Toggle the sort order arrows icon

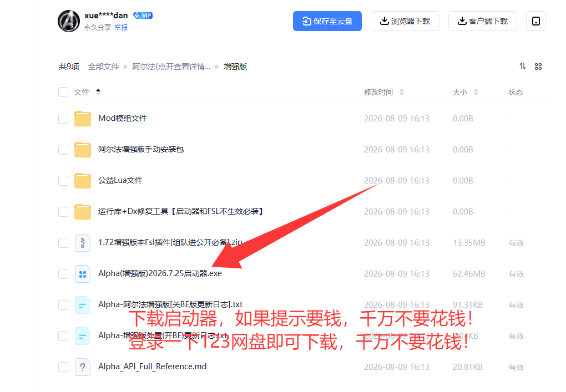point(522,67)
